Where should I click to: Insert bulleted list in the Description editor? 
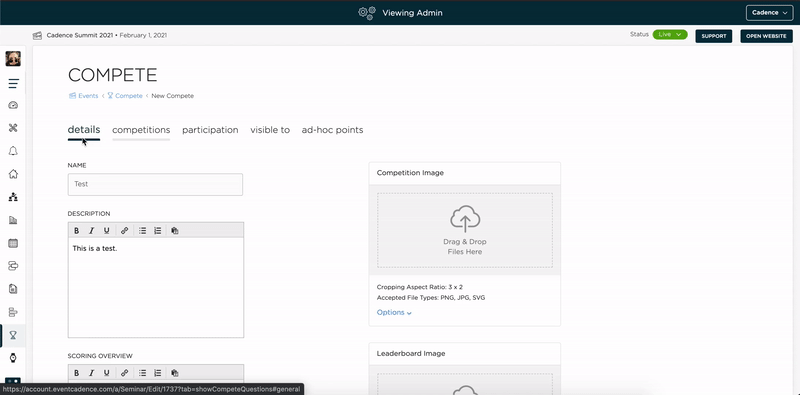pyautogui.click(x=142, y=231)
